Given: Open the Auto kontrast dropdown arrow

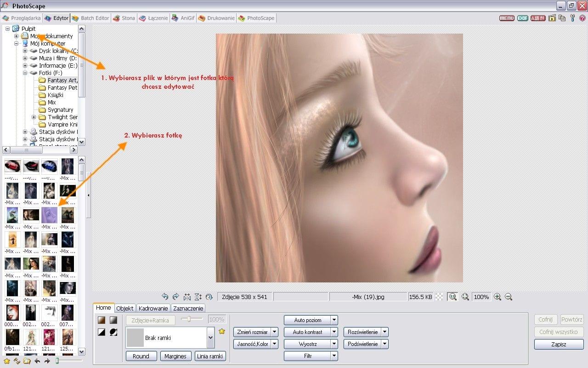Looking at the screenshot, I should (x=334, y=332).
